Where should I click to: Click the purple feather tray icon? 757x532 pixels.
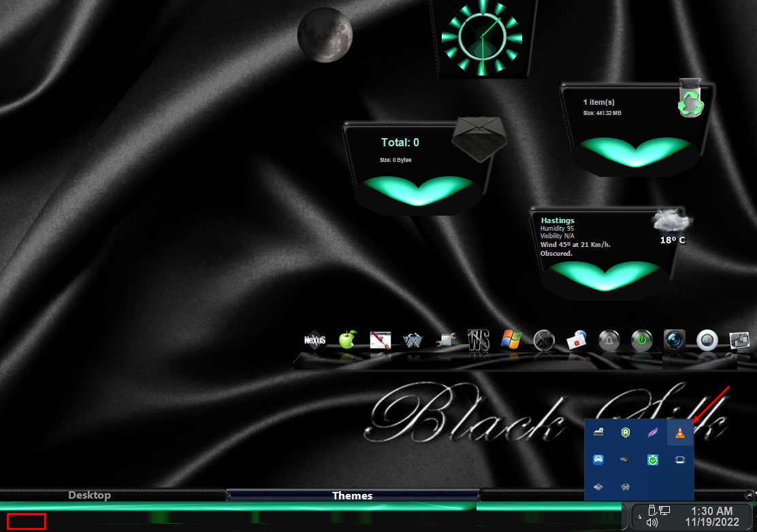[x=652, y=432]
